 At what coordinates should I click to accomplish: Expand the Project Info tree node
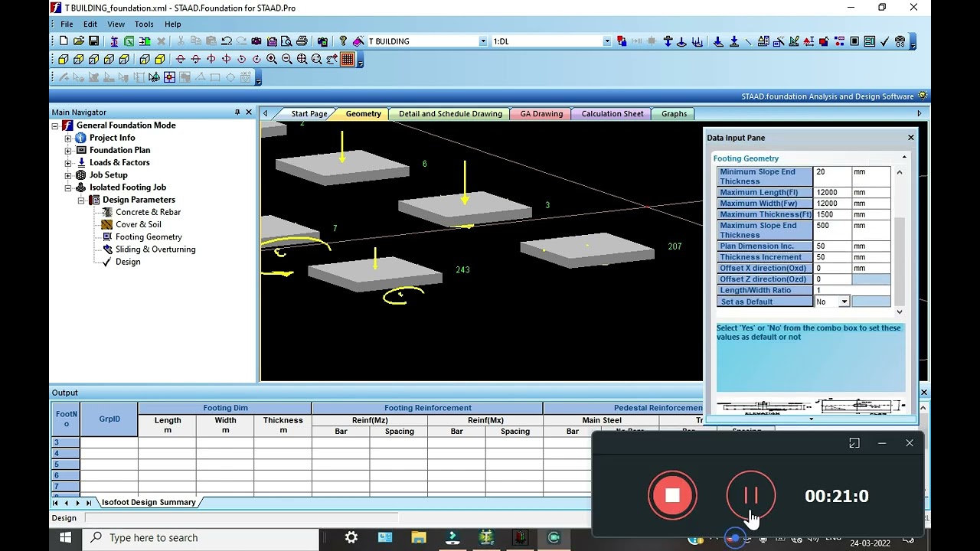pos(68,138)
